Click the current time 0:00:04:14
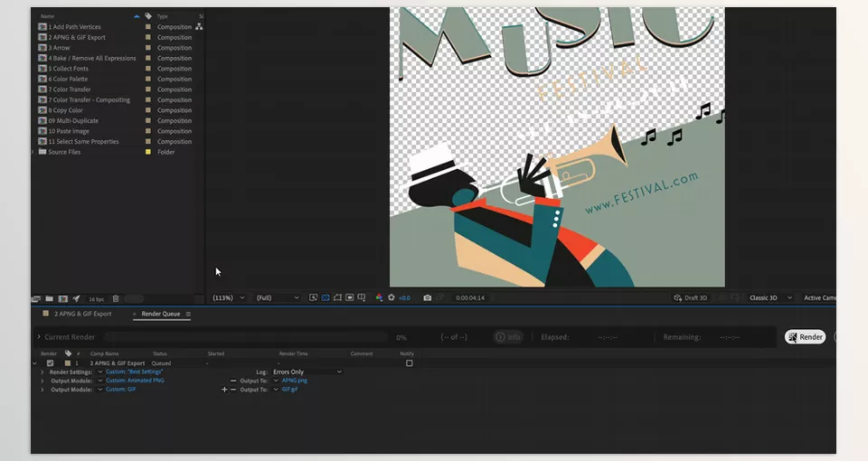This screenshot has height=461, width=868. pos(470,297)
